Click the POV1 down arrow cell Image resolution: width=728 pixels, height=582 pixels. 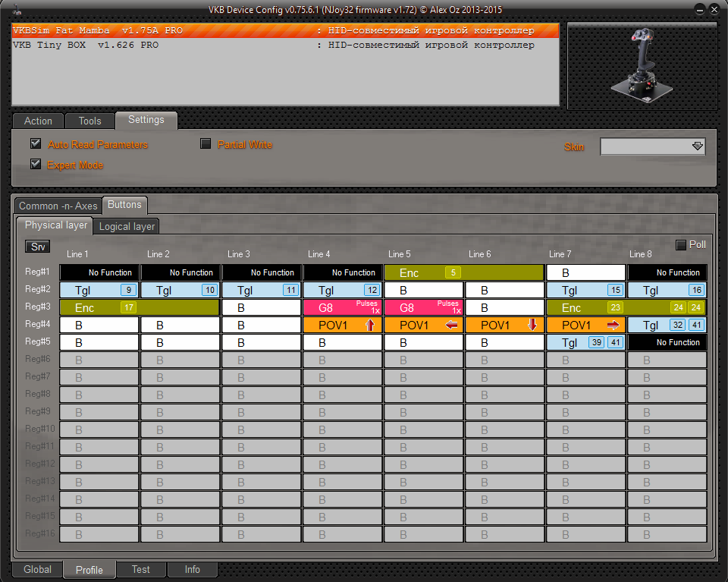coord(505,325)
